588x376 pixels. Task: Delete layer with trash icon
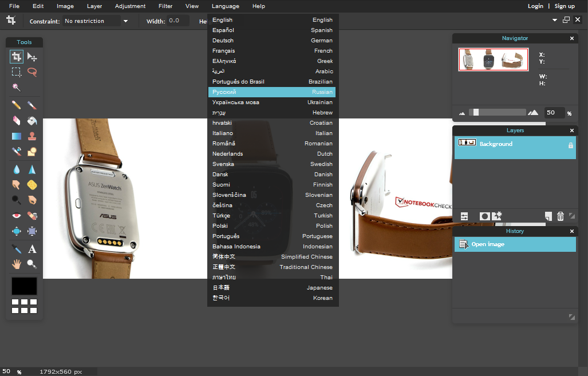pyautogui.click(x=561, y=216)
